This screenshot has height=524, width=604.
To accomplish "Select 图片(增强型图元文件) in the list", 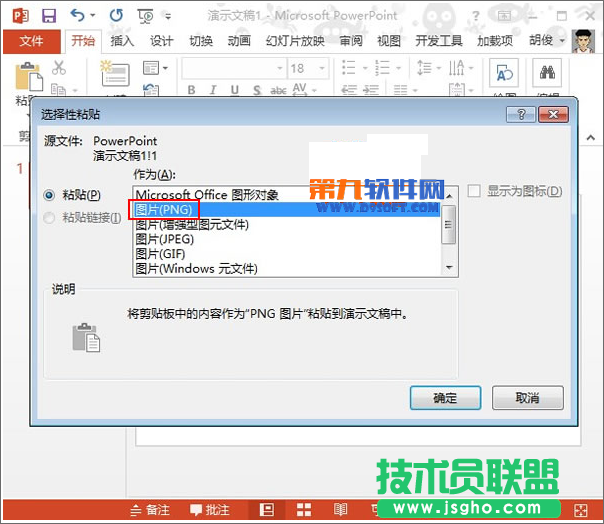I will click(x=287, y=224).
